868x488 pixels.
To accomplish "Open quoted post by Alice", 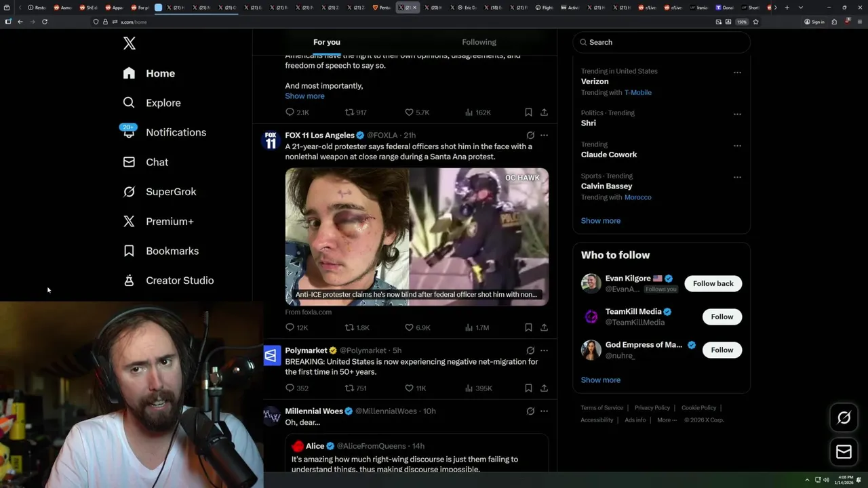I will pyautogui.click(x=416, y=453).
